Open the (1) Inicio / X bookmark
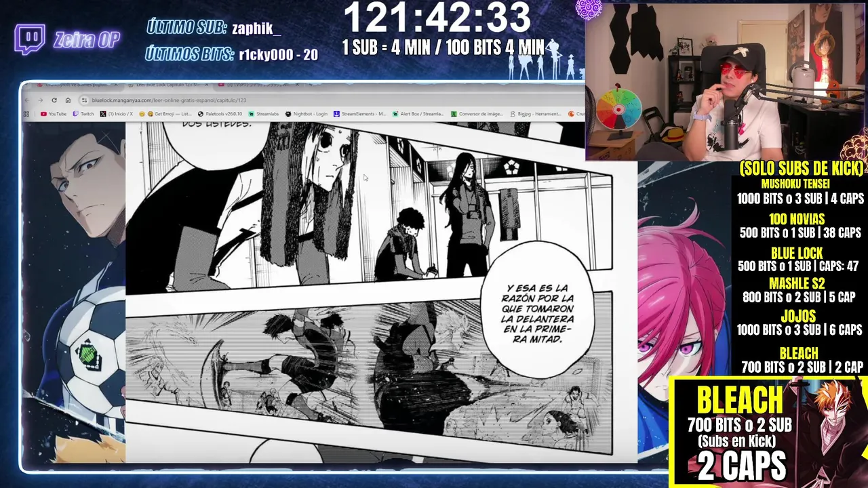This screenshot has width=868, height=488. [x=117, y=114]
